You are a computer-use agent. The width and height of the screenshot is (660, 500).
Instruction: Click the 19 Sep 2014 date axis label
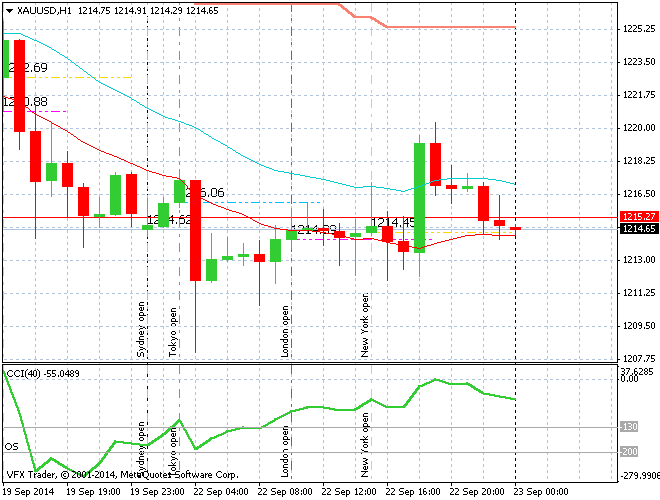click(28, 492)
